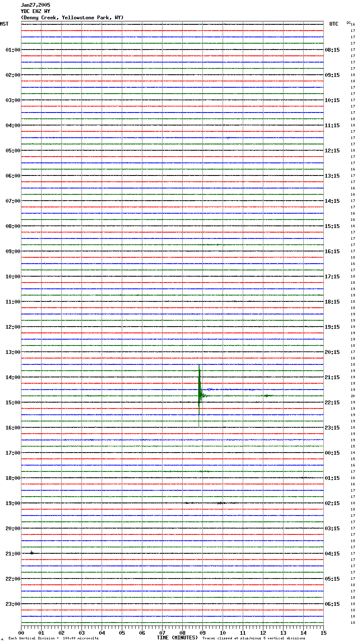Click the '05:15' UTC time label
The width and height of the screenshot is (357, 644).
click(332, 579)
